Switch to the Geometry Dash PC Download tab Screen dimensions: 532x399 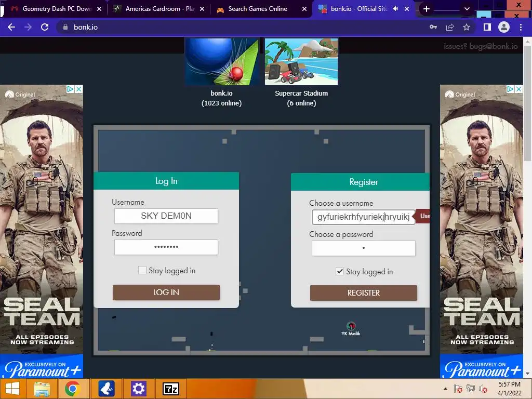click(57, 9)
